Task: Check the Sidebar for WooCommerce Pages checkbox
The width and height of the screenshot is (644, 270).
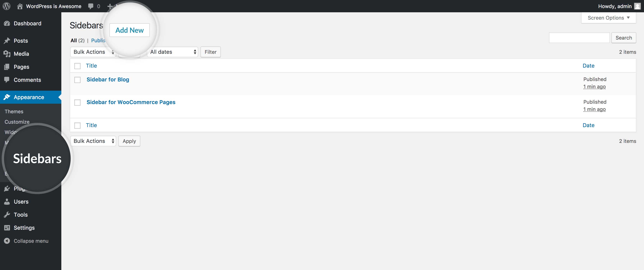Action: [x=77, y=102]
